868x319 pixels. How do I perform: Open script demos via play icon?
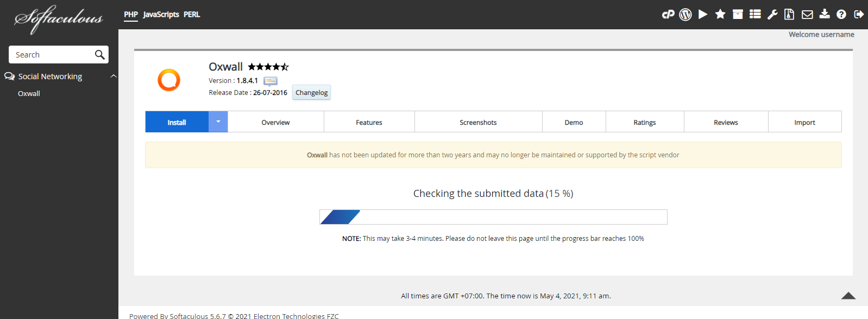tap(703, 15)
